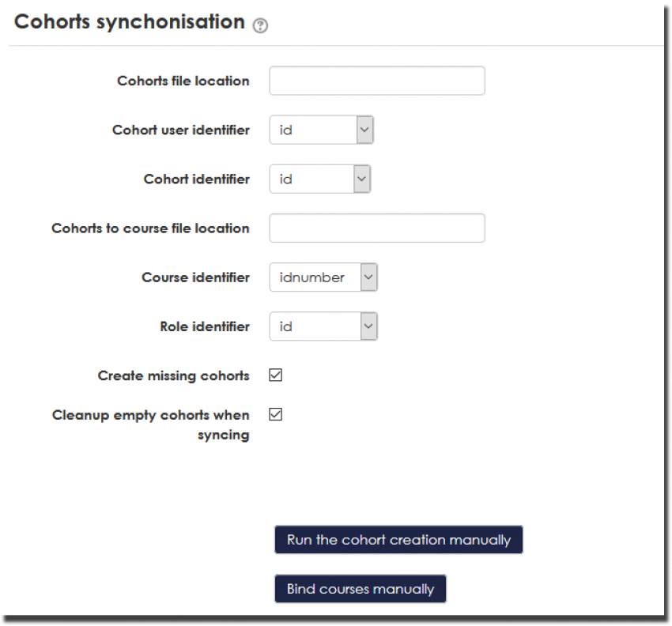Image resolution: width=672 pixels, height=626 pixels.
Task: Open the Course identifier dropdown
Action: pyautogui.click(x=323, y=277)
